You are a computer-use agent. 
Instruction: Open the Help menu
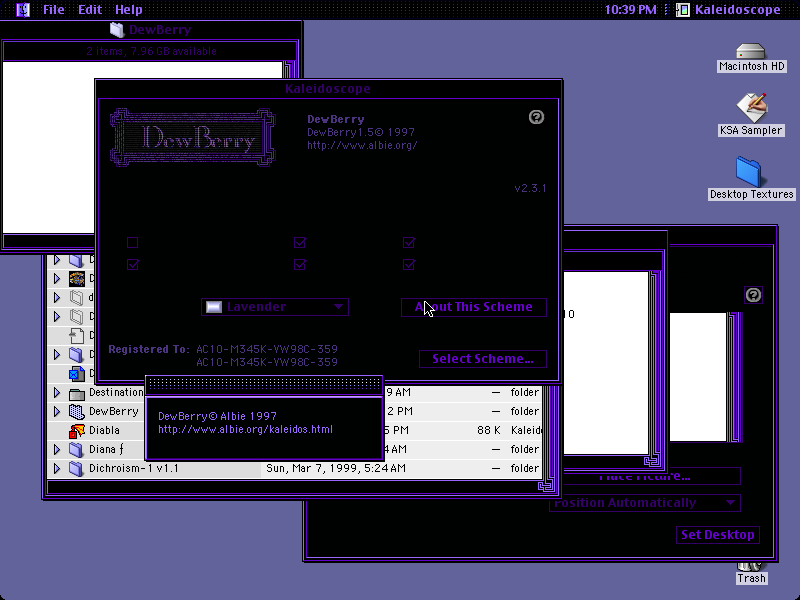[129, 10]
